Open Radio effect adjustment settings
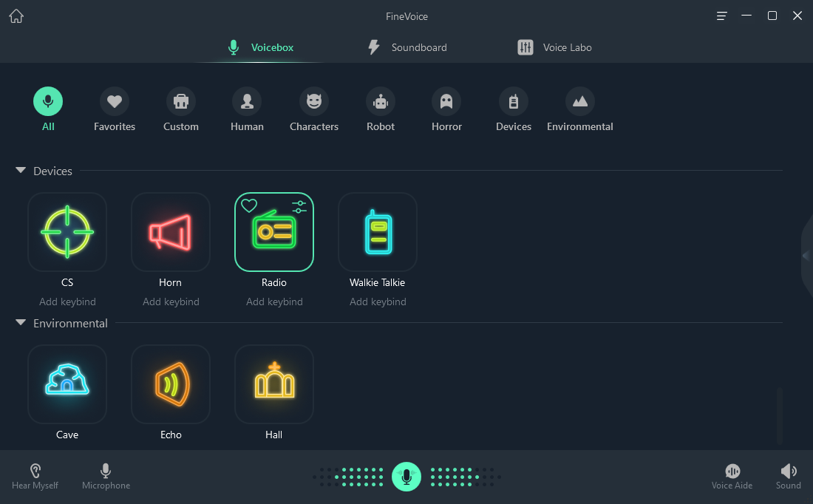Image resolution: width=813 pixels, height=504 pixels. [x=299, y=206]
